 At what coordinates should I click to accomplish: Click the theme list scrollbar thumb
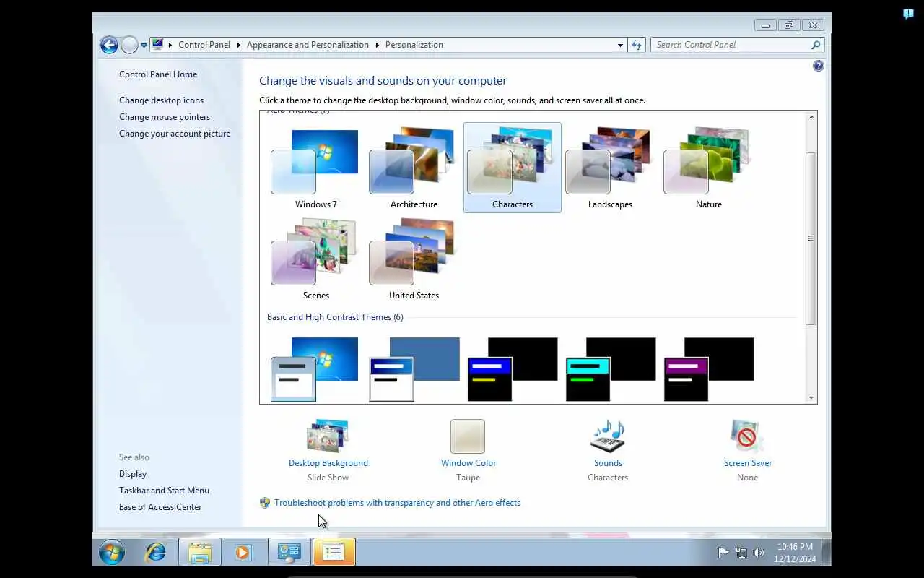[x=811, y=238]
